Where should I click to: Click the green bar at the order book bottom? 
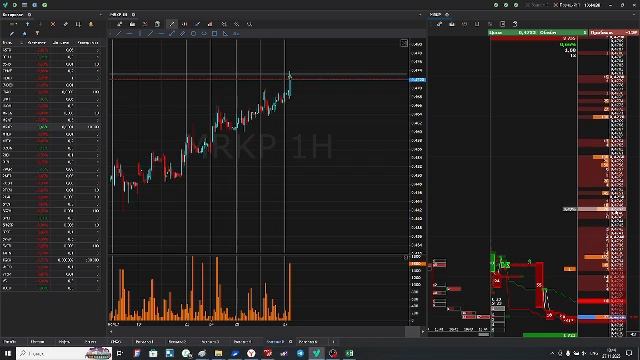(x=550, y=335)
